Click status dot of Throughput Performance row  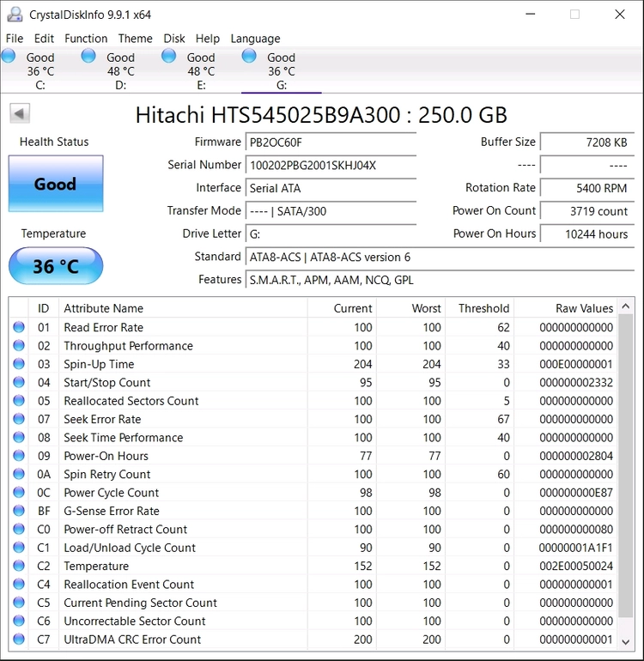pos(19,346)
